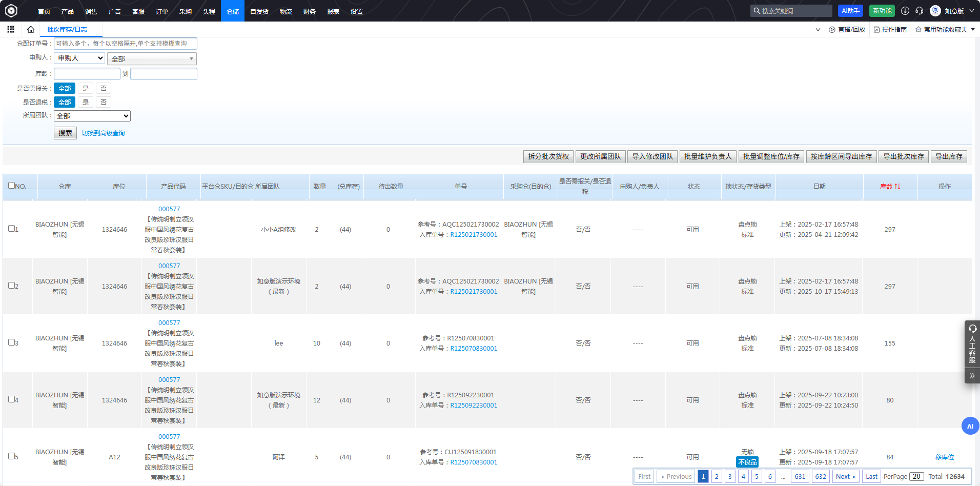The height and width of the screenshot is (486, 980).
Task: Open the 采购 menu
Action: click(185, 11)
